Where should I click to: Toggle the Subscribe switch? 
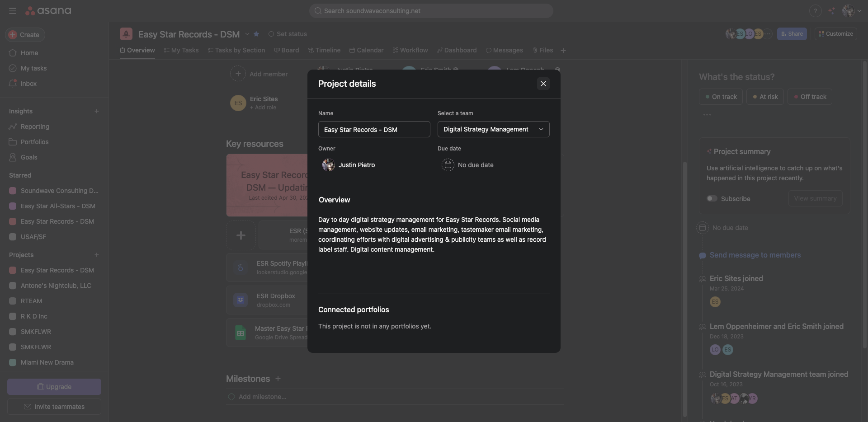[x=712, y=199]
